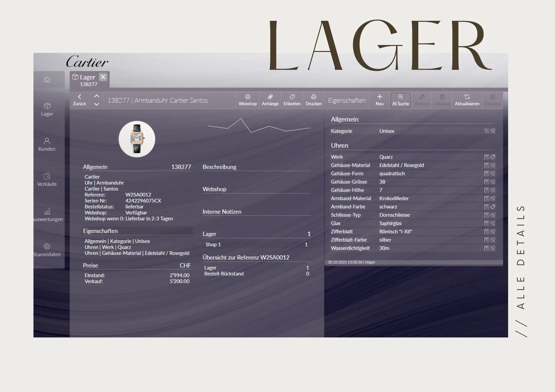Select Zifferblatt value Römisch "I-XII"

coord(396,231)
